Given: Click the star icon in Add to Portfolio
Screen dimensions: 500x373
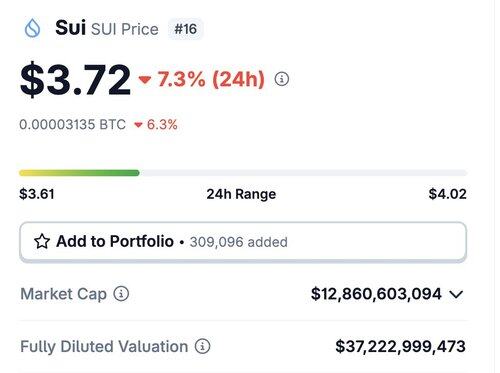Looking at the screenshot, I should tap(42, 241).
